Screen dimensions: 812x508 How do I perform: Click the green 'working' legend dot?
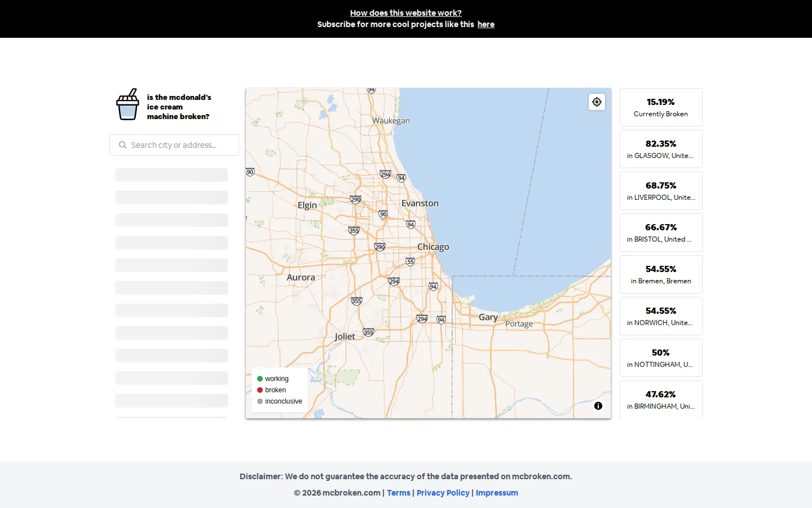[260, 379]
